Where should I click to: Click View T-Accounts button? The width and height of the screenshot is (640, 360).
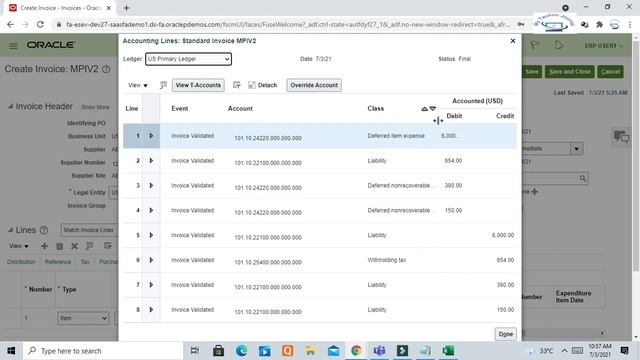198,85
